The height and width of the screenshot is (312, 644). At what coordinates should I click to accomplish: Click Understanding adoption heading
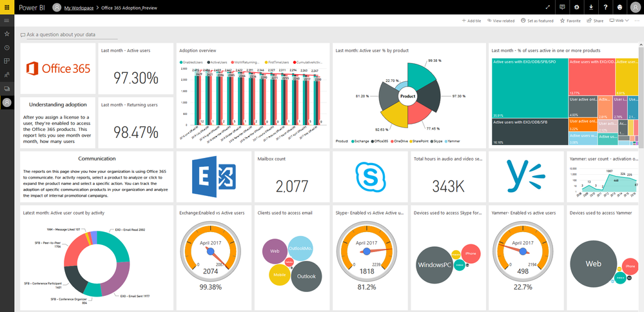pos(57,104)
